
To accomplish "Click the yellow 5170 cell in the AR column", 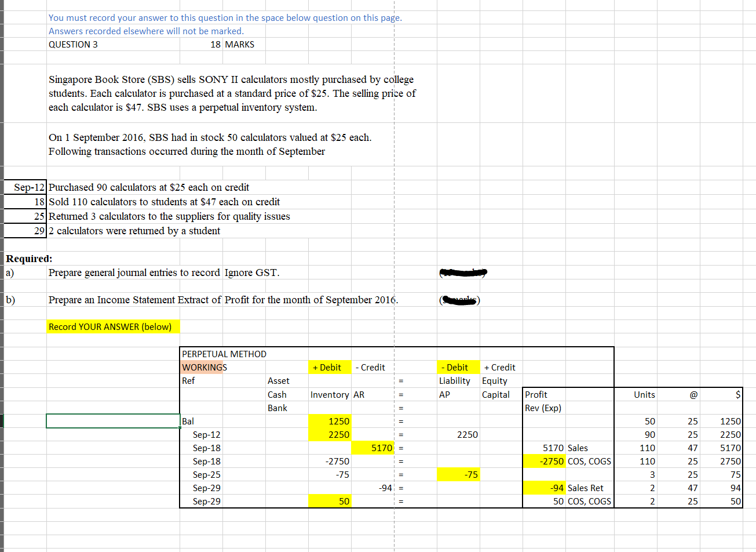I will [372, 448].
